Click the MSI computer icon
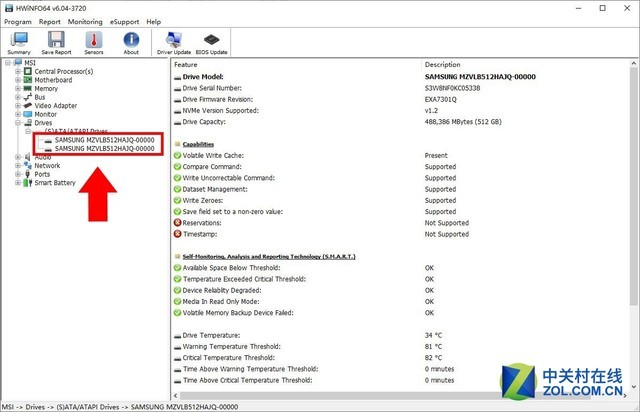This screenshot has width=640, height=412. [x=18, y=62]
